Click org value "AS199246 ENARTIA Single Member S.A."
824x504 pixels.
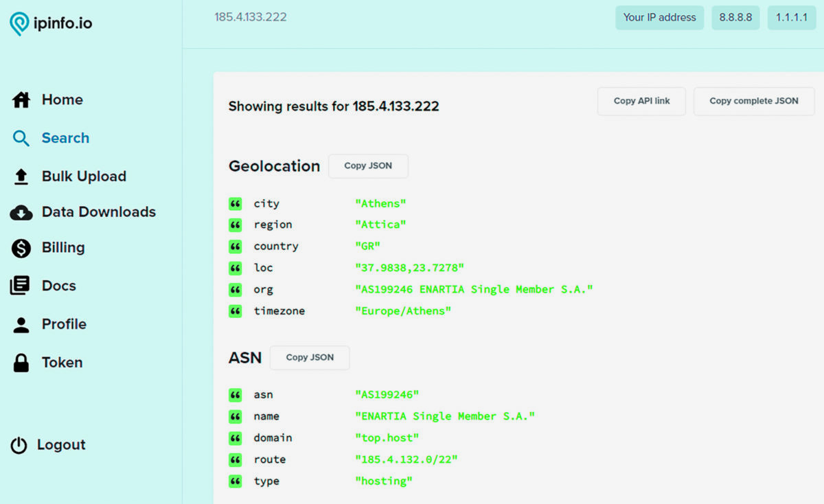click(474, 290)
